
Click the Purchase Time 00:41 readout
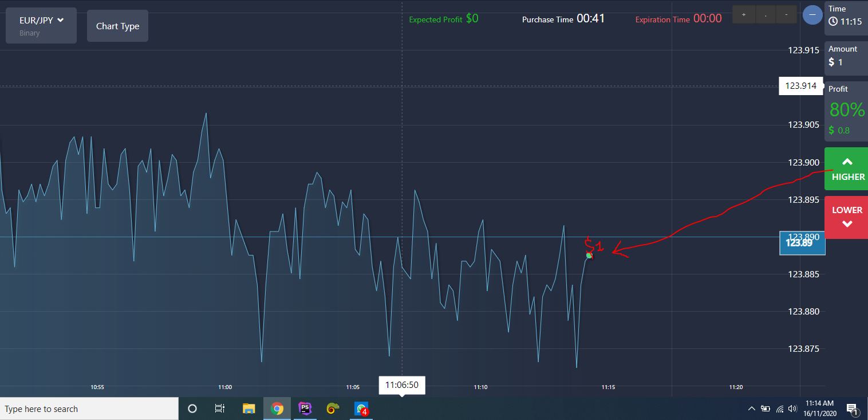pos(563,19)
